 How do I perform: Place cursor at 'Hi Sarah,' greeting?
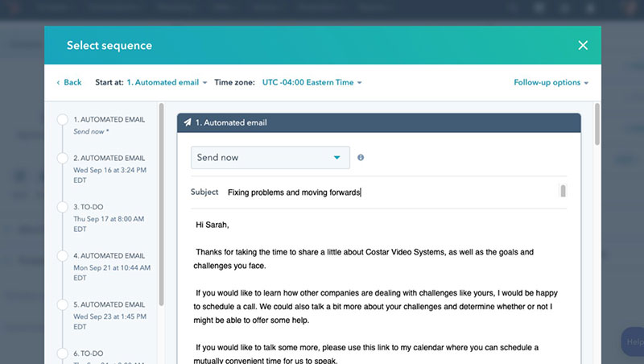click(212, 225)
